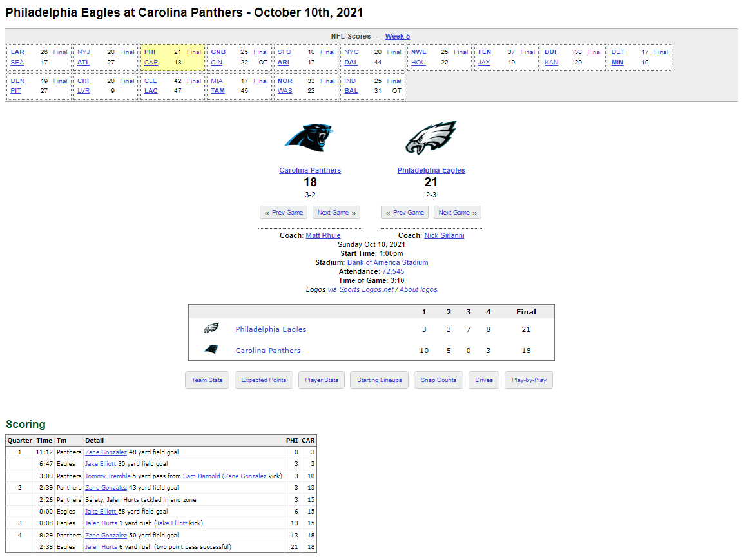Screen dimensions: 745x560
Task: Click the 'Safety, Jalen Hurts tackled in end zone' text
Action: 140,499
